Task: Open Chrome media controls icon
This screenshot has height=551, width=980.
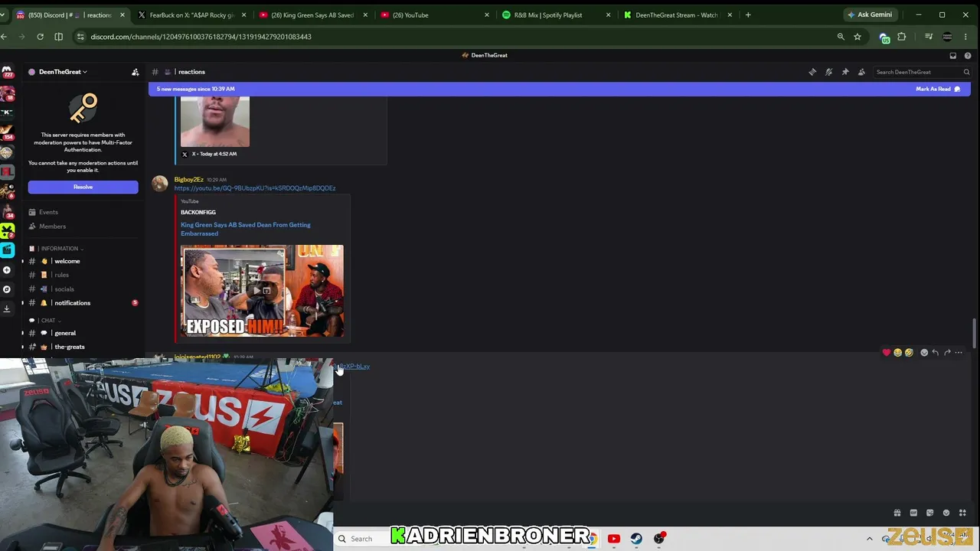Action: (929, 37)
